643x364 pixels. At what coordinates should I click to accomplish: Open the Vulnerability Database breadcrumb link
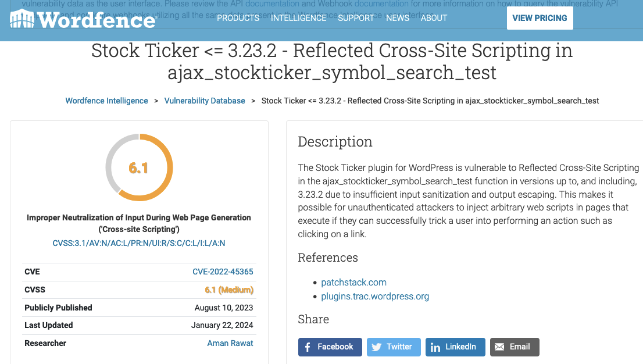(205, 101)
